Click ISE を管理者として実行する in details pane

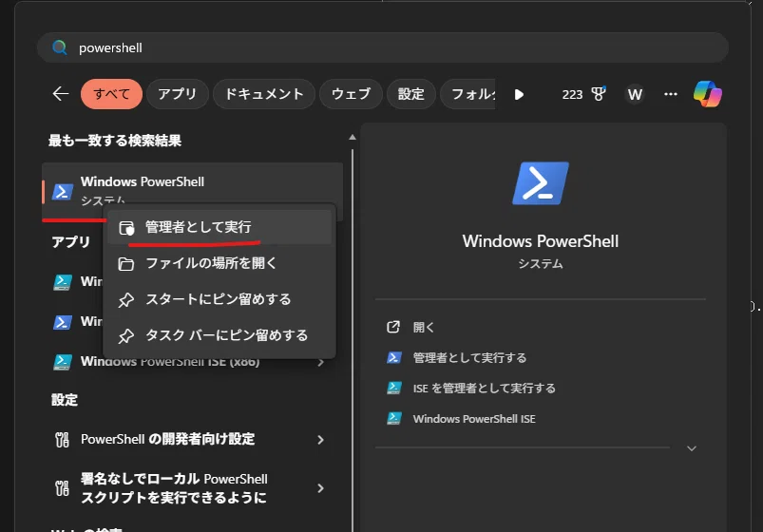point(485,389)
